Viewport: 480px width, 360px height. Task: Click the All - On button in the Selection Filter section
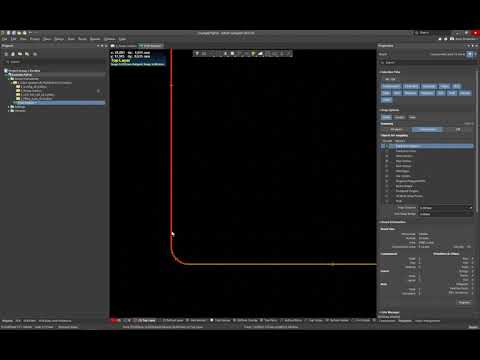pos(390,79)
